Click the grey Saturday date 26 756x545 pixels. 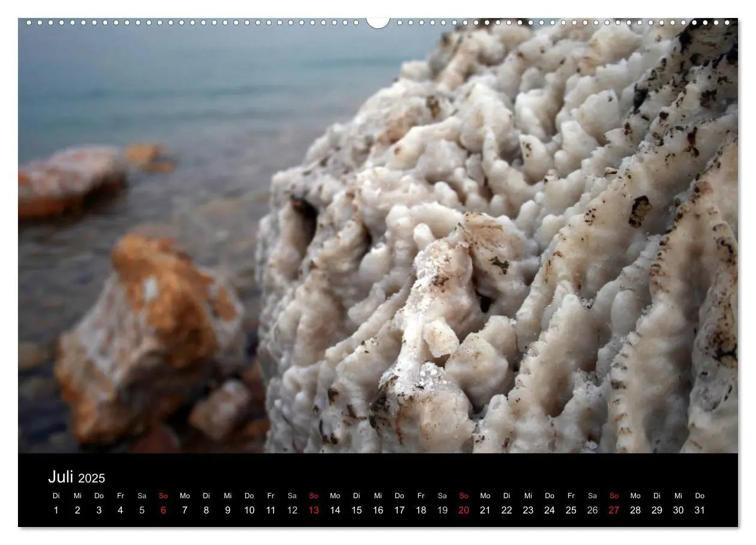tap(592, 510)
